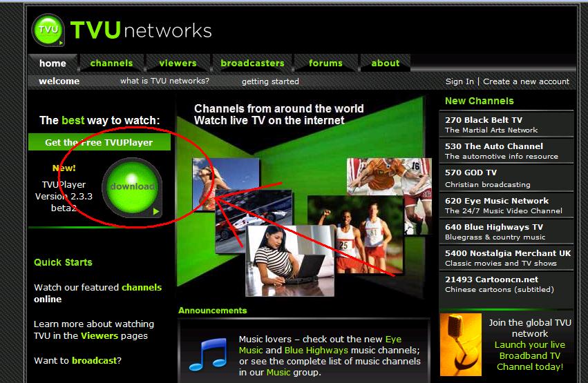Click the 'Quick Starts' heading
The width and height of the screenshot is (588, 383).
coord(63,262)
